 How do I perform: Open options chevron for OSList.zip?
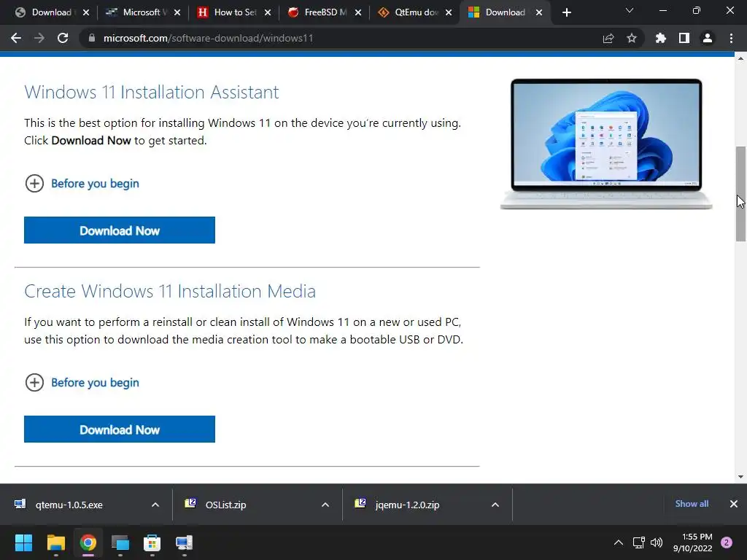pos(325,505)
